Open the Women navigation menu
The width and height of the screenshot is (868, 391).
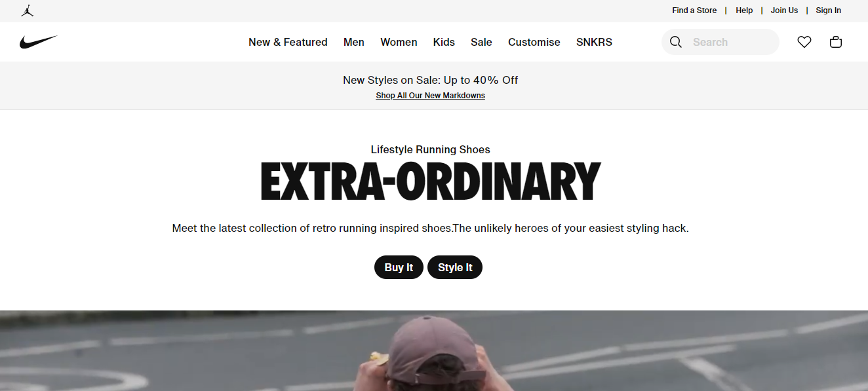(x=399, y=42)
